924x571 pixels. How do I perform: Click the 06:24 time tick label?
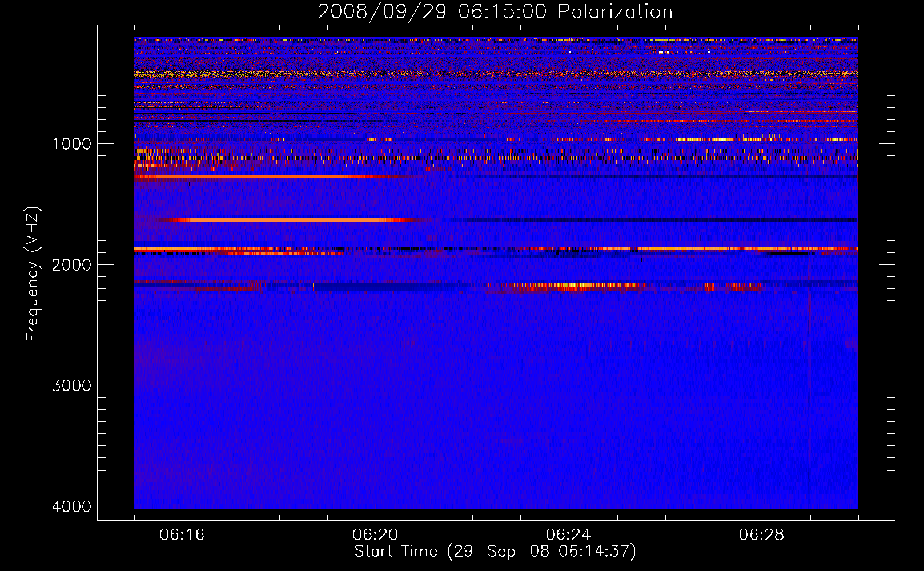pyautogui.click(x=569, y=535)
